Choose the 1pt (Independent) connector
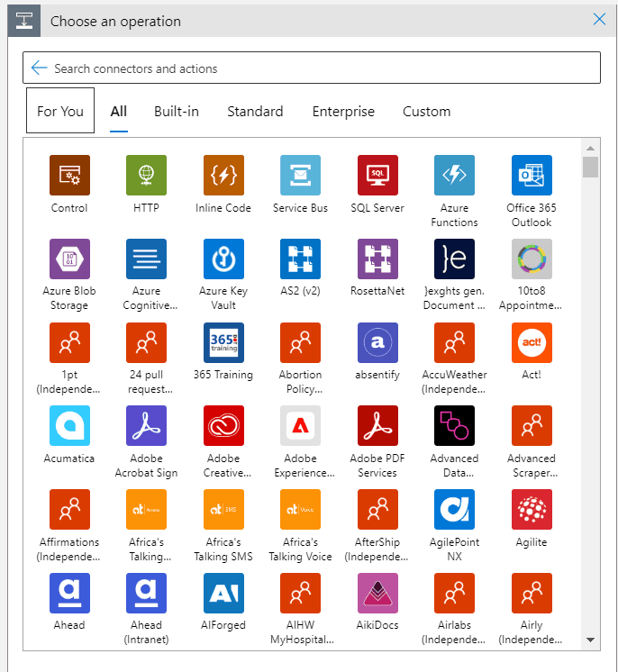The width and height of the screenshot is (618, 672). 69,342
